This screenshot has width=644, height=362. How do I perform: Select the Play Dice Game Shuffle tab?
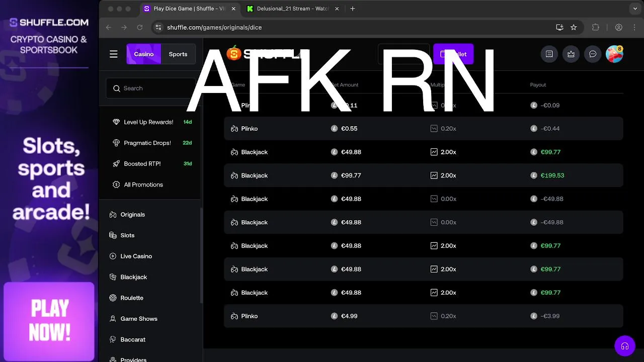pos(189,9)
